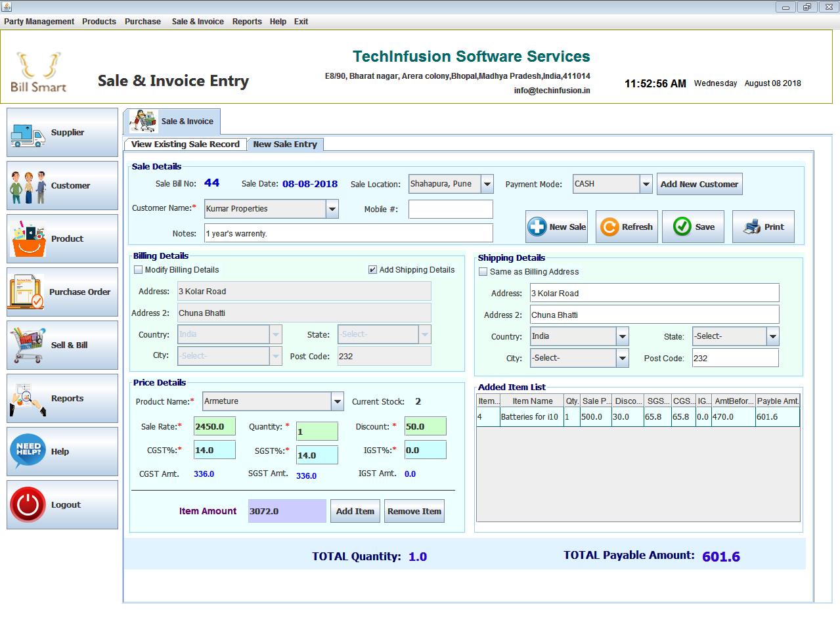Select the New Sale Entry tab
840x620 pixels.
click(x=285, y=144)
